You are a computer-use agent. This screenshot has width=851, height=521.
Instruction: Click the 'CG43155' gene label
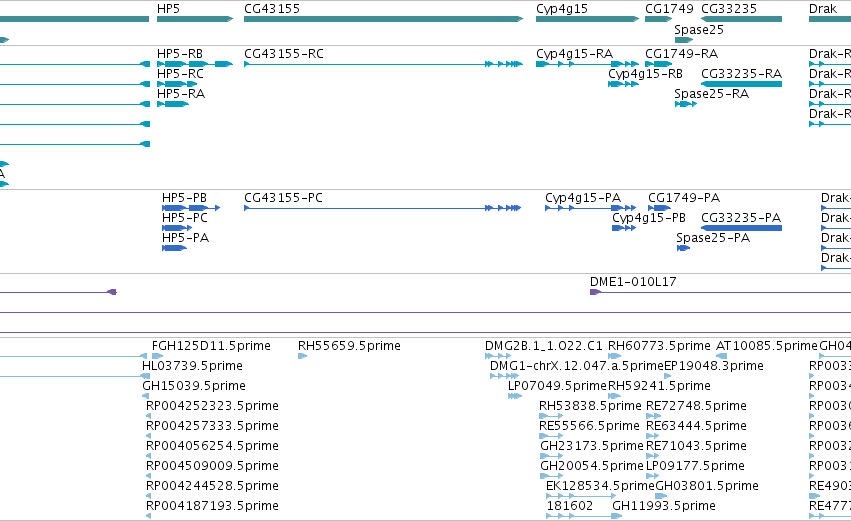[x=272, y=9]
